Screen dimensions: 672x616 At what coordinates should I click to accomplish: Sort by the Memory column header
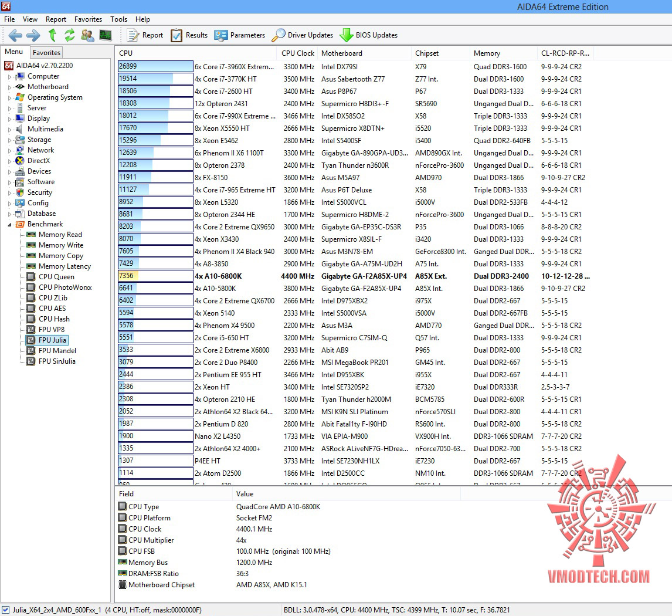tap(503, 53)
